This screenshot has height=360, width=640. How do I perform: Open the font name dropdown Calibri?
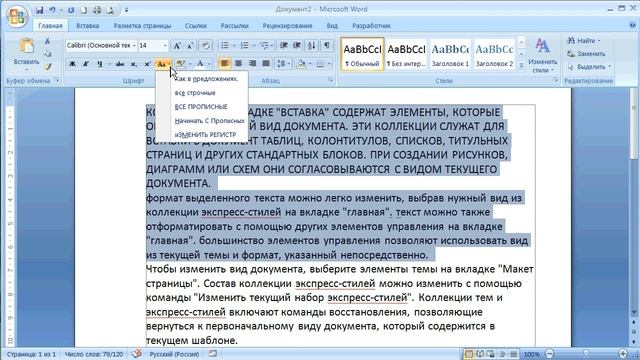[134, 45]
